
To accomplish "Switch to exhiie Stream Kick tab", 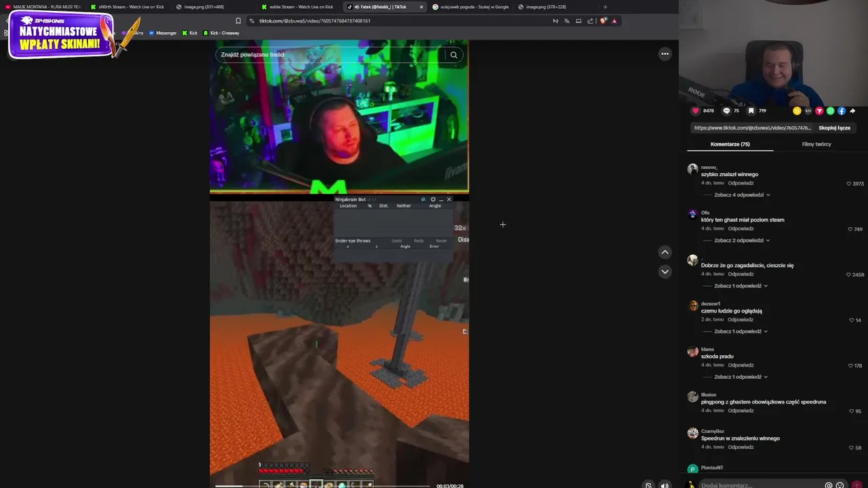I will coord(298,7).
